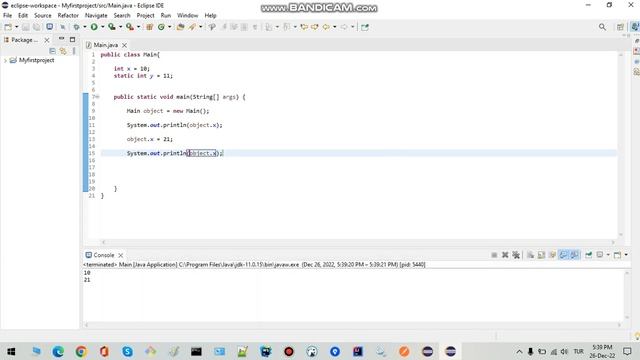Click the Terminate console icon
Viewport: 640px width, 360px height.
(494, 255)
